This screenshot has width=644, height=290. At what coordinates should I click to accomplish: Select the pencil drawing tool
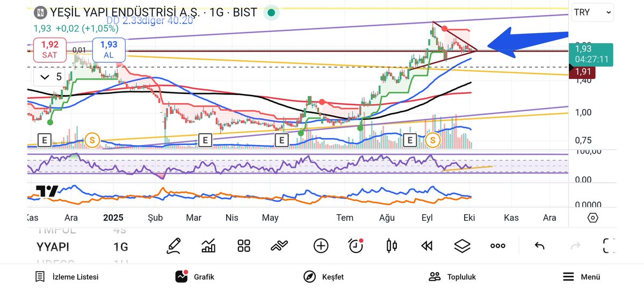click(173, 246)
